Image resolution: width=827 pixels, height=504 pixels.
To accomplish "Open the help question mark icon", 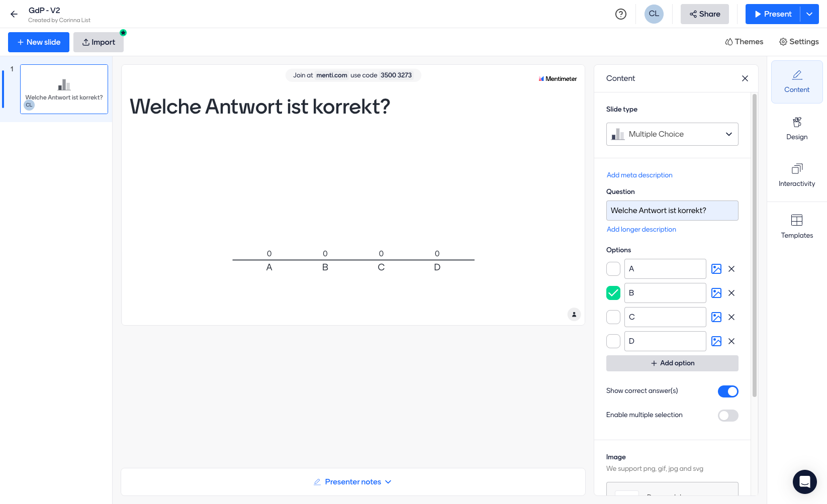I will coord(621,14).
